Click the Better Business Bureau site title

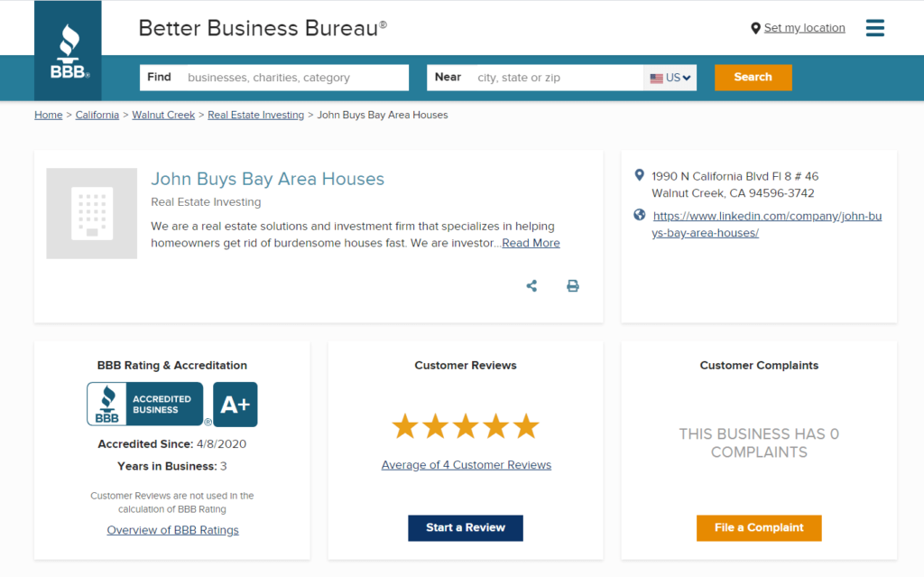(263, 28)
